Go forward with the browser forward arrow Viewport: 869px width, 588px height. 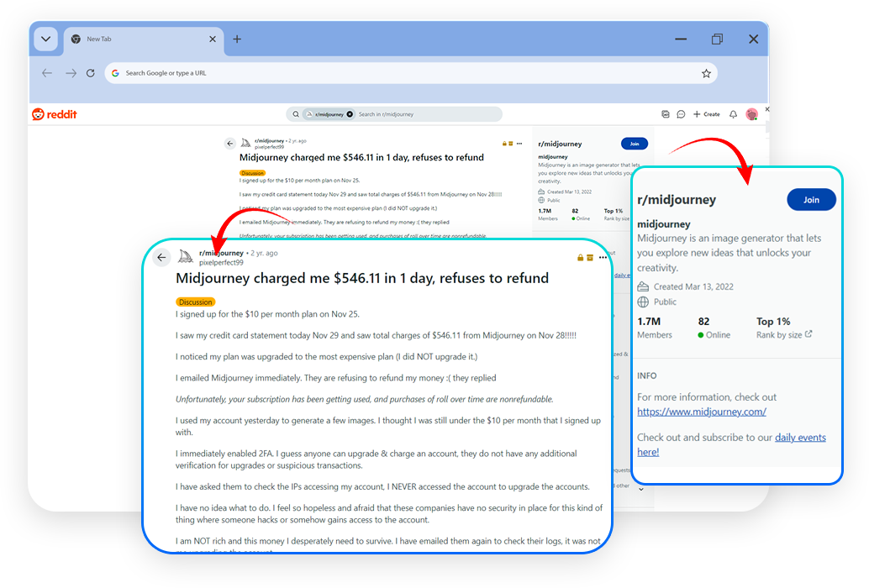[71, 73]
